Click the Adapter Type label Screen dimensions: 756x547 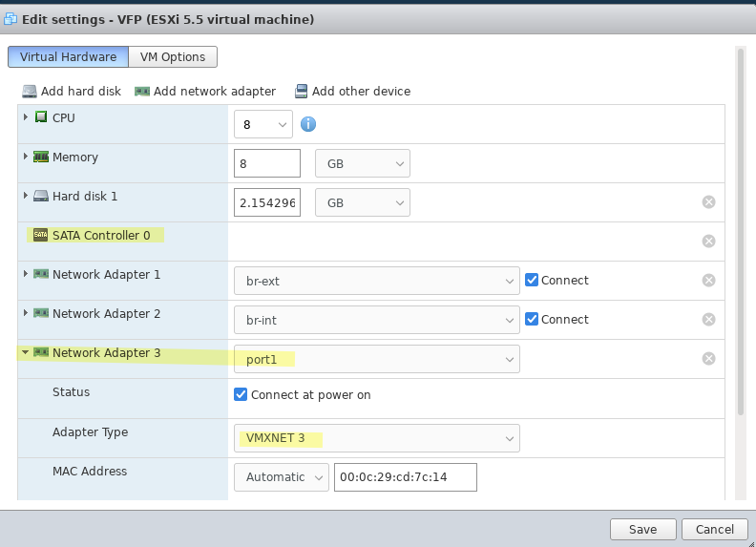[x=90, y=432]
